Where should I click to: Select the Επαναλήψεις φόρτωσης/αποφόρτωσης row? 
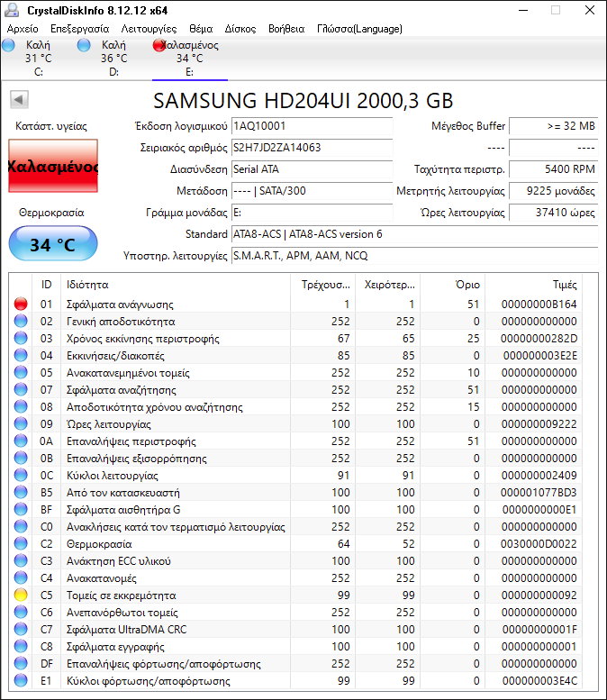[x=297, y=663]
